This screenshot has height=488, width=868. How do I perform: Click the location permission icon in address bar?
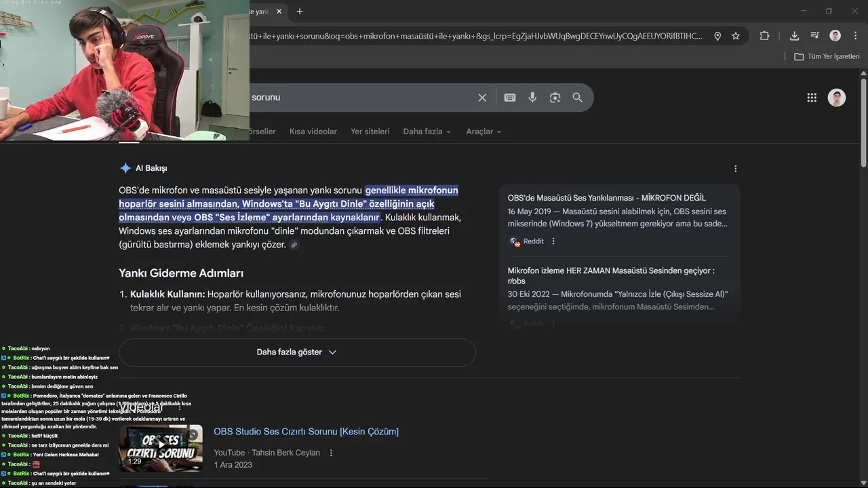[717, 36]
